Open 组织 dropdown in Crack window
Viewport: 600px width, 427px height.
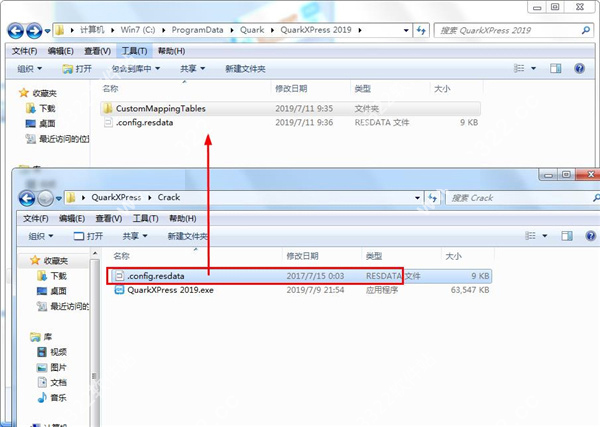click(x=41, y=236)
